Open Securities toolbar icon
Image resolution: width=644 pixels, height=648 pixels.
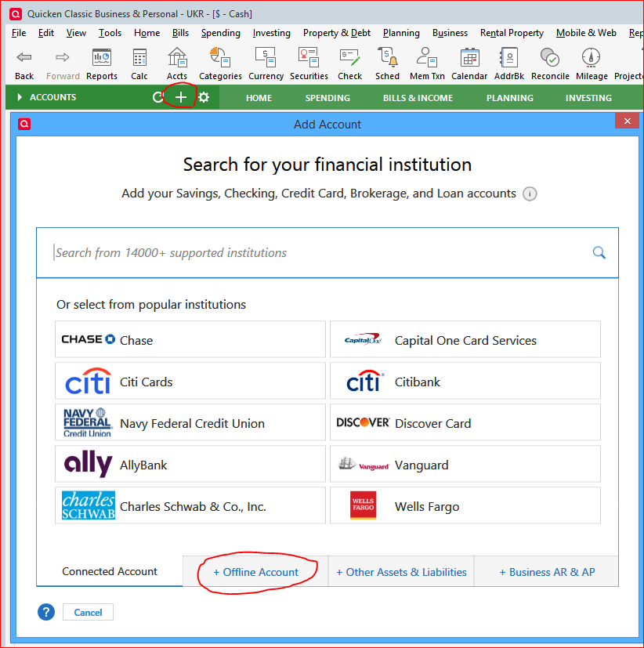(309, 63)
